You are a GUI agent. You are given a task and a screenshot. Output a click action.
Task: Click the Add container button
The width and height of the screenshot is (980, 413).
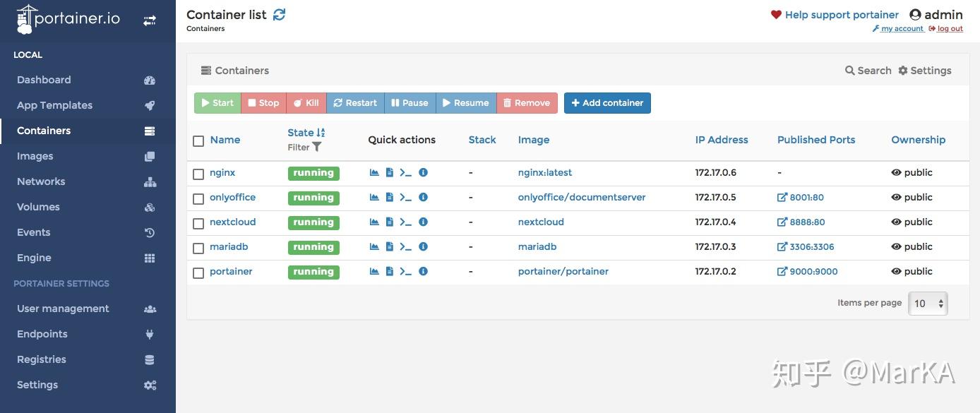(x=607, y=103)
